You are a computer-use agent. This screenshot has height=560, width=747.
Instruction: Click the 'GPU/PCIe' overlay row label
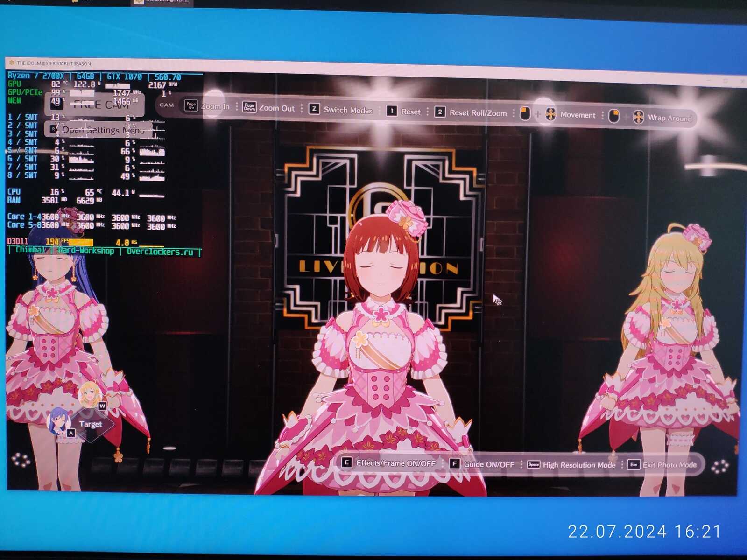[25, 92]
